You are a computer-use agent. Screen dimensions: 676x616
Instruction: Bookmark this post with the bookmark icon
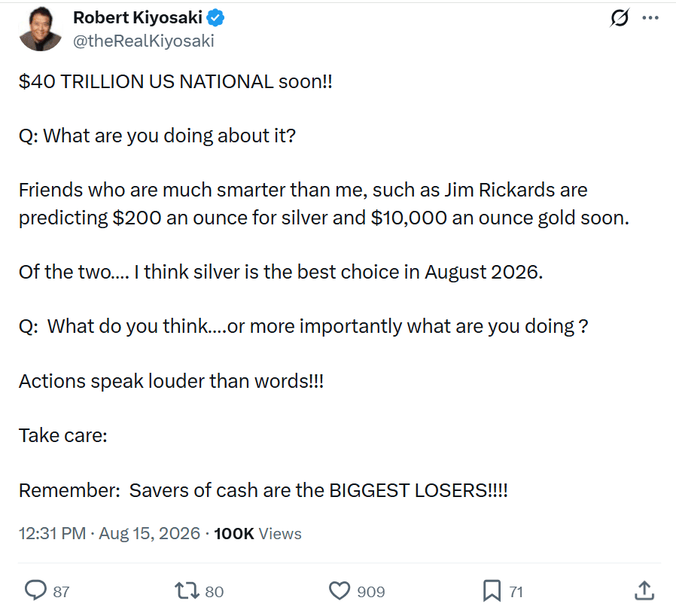492,590
